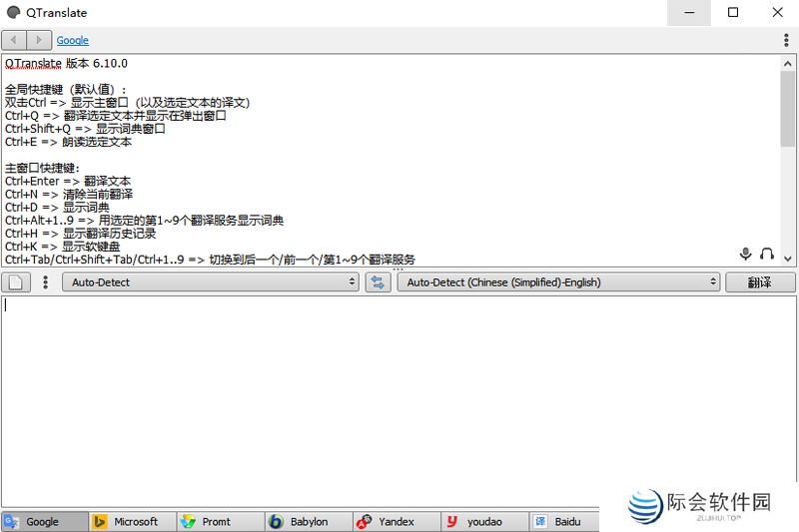Screen dimensions: 799x532
Task: Click the source text scrollbar thumb
Action: (x=788, y=109)
